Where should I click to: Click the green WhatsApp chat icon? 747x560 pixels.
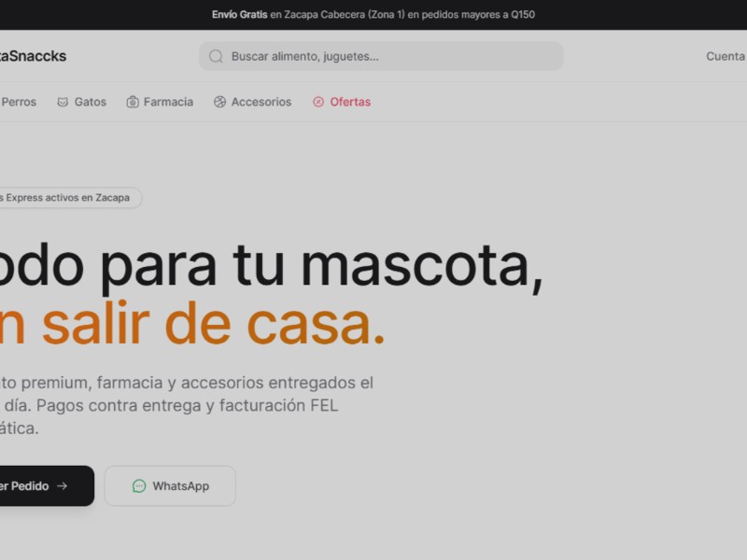[139, 486]
